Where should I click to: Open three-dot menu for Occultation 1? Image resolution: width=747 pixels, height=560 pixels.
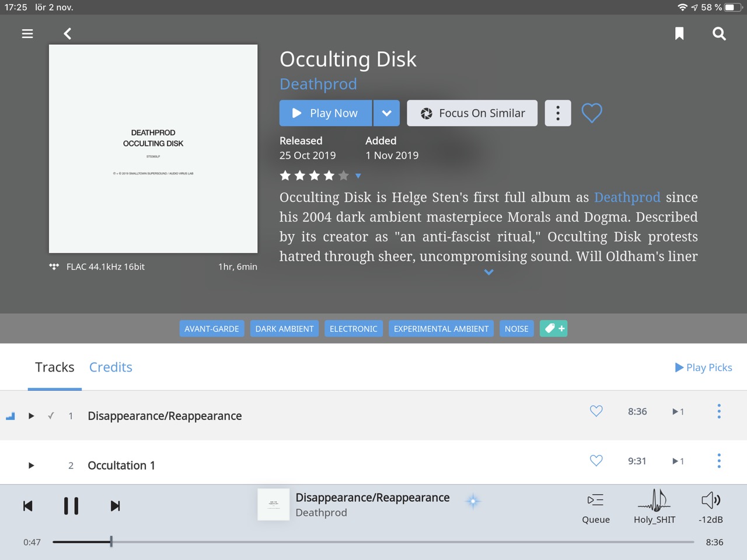719,461
